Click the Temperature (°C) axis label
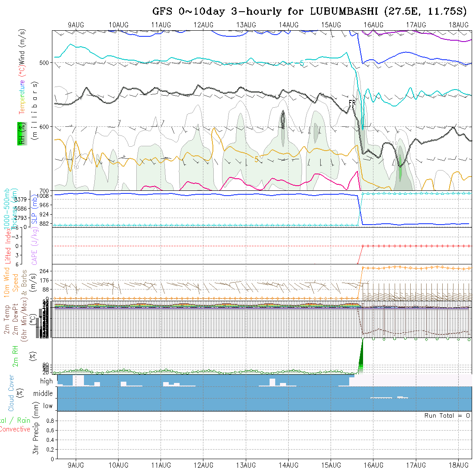Screen dimensions: 476x476 (x=22, y=90)
